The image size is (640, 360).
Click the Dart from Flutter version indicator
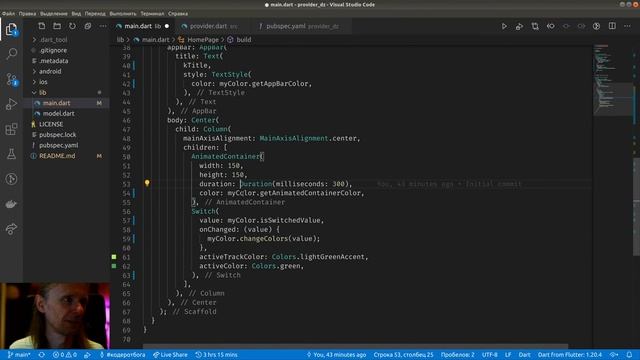pyautogui.click(x=570, y=355)
